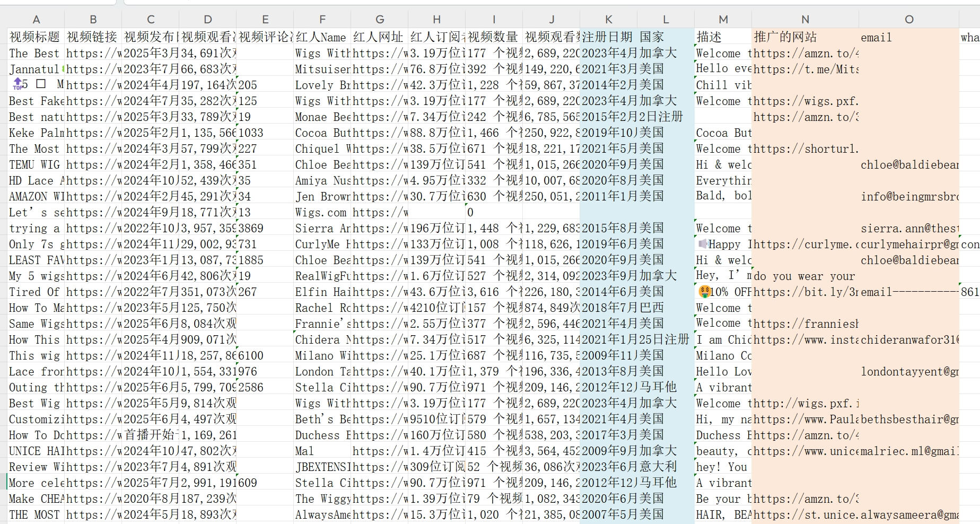This screenshot has width=980, height=524.
Task: Select the Amiya Nus name cell
Action: coord(322,180)
